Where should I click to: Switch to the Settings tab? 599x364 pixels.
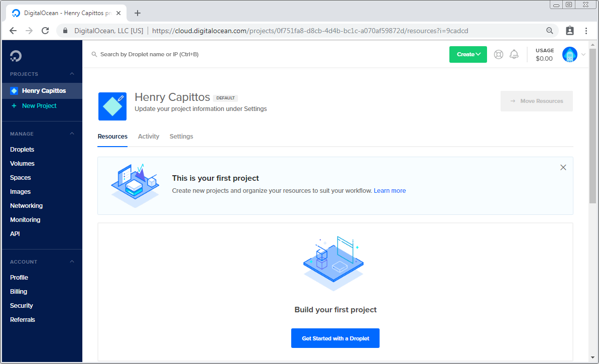pyautogui.click(x=181, y=137)
